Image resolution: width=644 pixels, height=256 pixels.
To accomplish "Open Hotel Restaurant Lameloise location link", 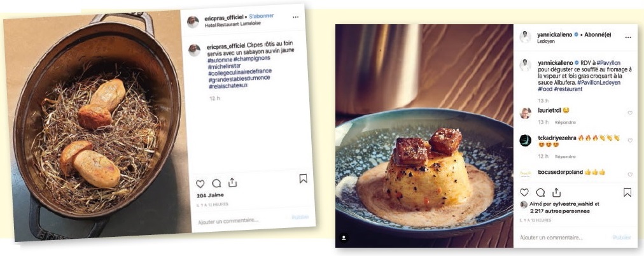I will coord(232,24).
